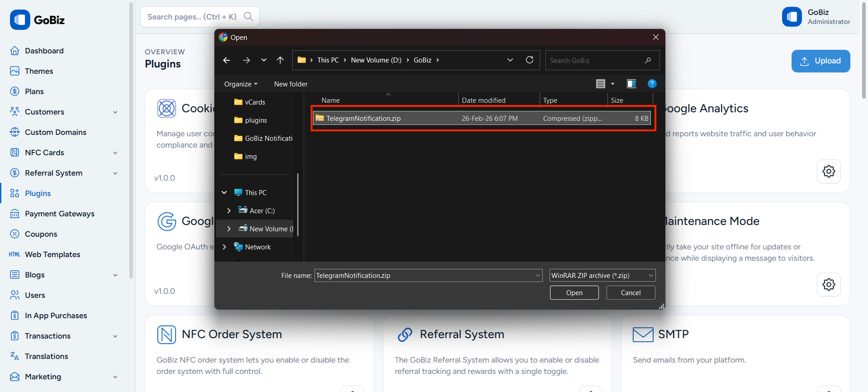Expand the New Volume drive
The height and width of the screenshot is (392, 868).
(x=229, y=229)
